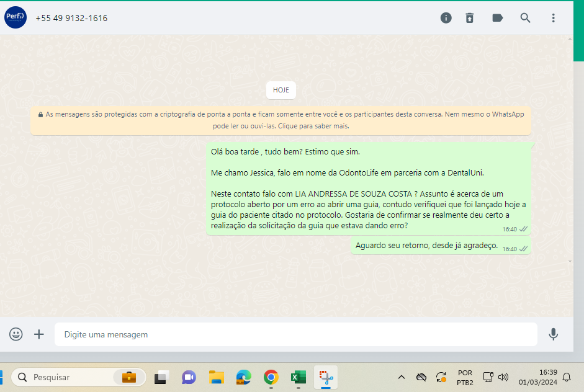Click the label tag icon
Image resolution: width=584 pixels, height=392 pixels.
click(498, 18)
